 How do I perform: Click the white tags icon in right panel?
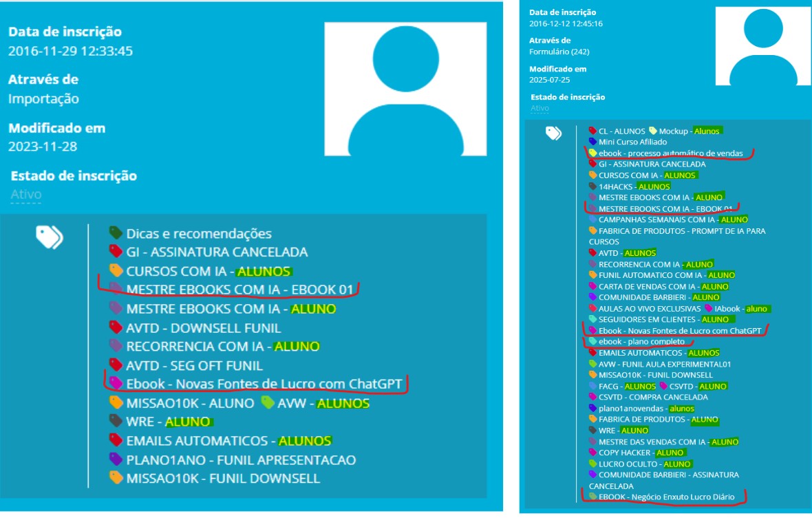553,133
